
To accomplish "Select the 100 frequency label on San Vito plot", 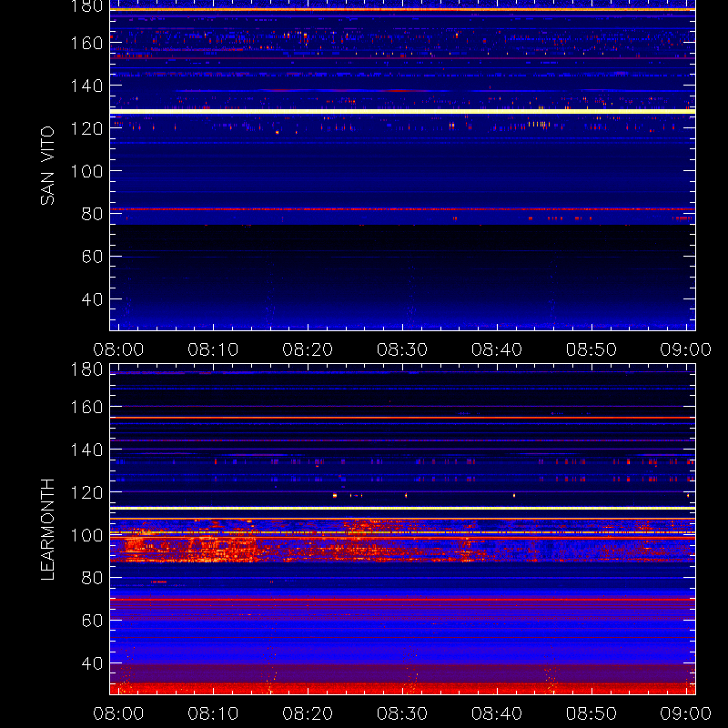I will [86, 171].
